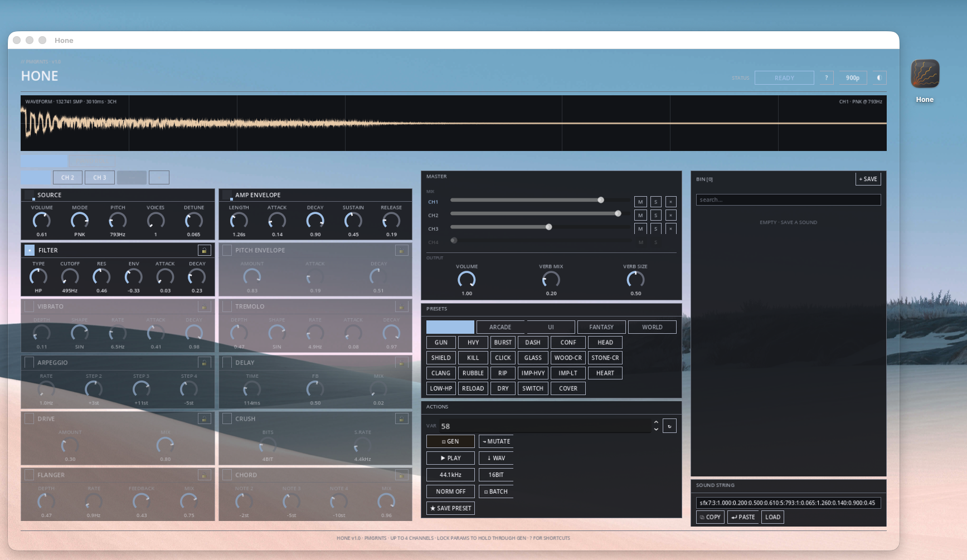Click the Hone app icon on desktop
967x560 pixels.
coord(925,74)
